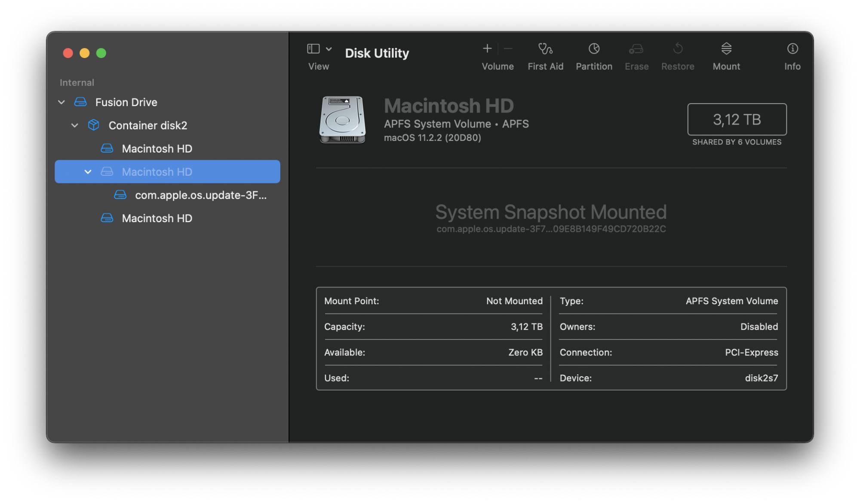Click the large Macintosh HD drive image
860x504 pixels.
[343, 119]
